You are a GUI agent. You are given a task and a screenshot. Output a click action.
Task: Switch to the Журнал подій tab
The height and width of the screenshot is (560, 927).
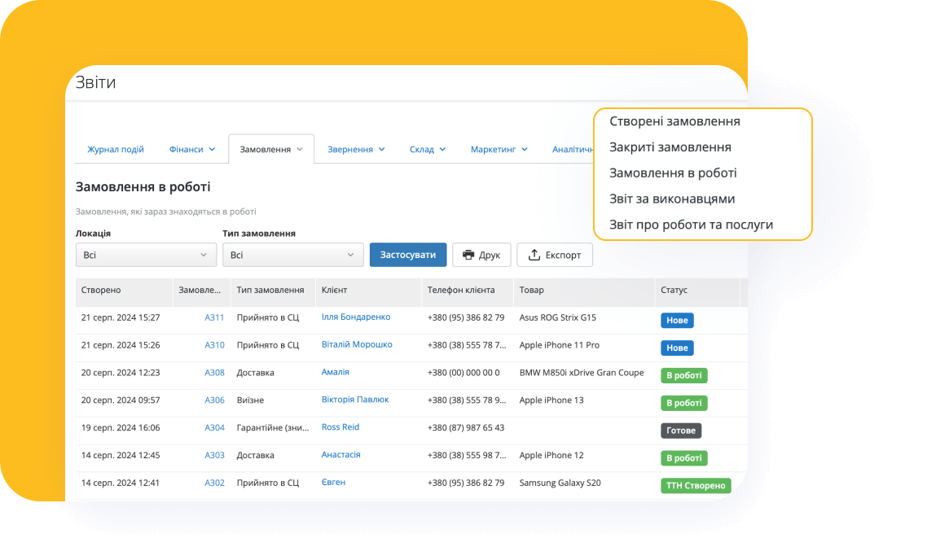pos(116,150)
